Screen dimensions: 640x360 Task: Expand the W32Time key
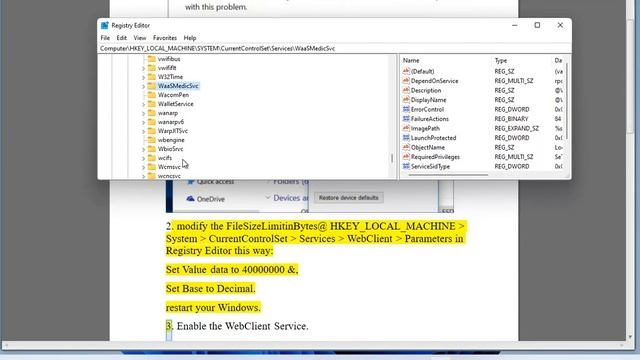pos(143,78)
